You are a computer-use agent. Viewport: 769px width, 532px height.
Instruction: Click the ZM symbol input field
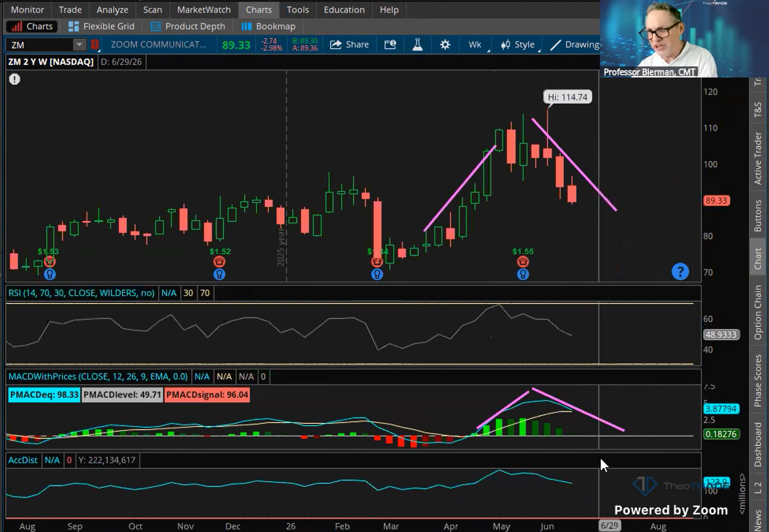39,45
